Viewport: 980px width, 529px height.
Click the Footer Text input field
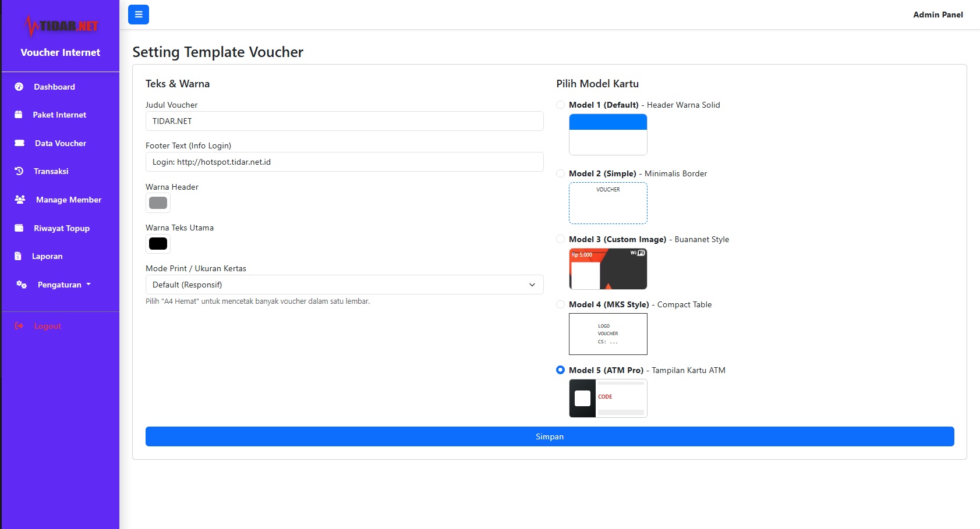344,162
